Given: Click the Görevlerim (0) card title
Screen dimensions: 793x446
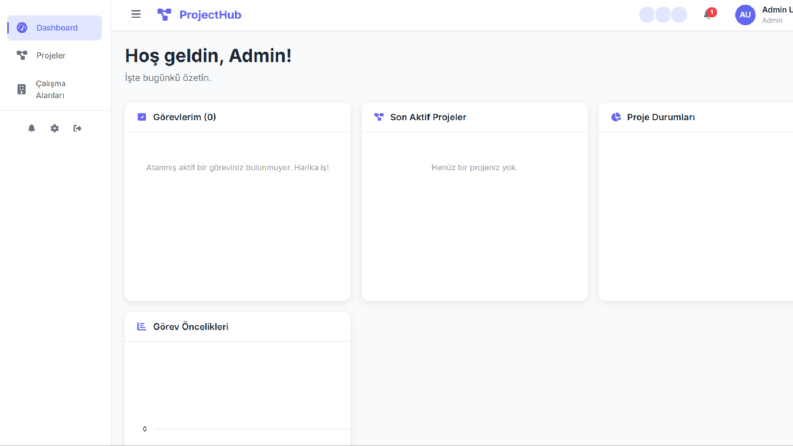Looking at the screenshot, I should point(185,117).
